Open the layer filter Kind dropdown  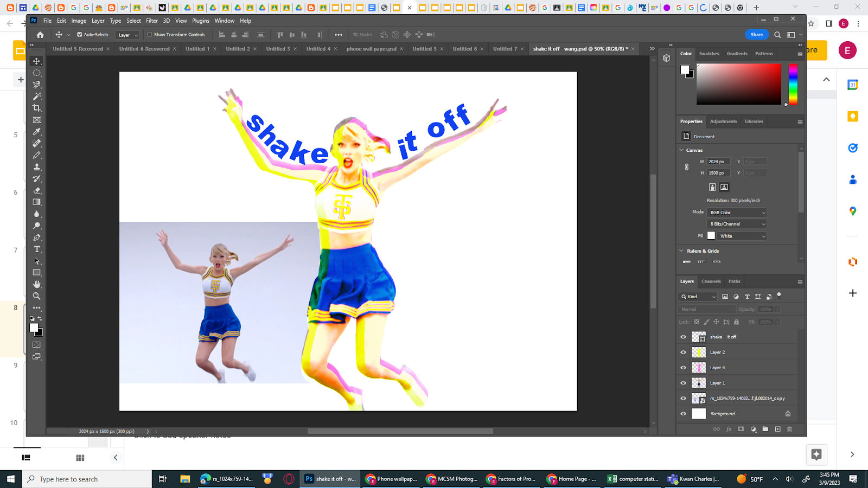[698, 297]
